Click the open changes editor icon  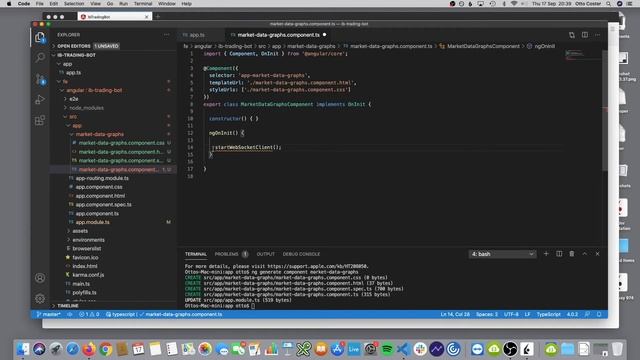click(572, 35)
